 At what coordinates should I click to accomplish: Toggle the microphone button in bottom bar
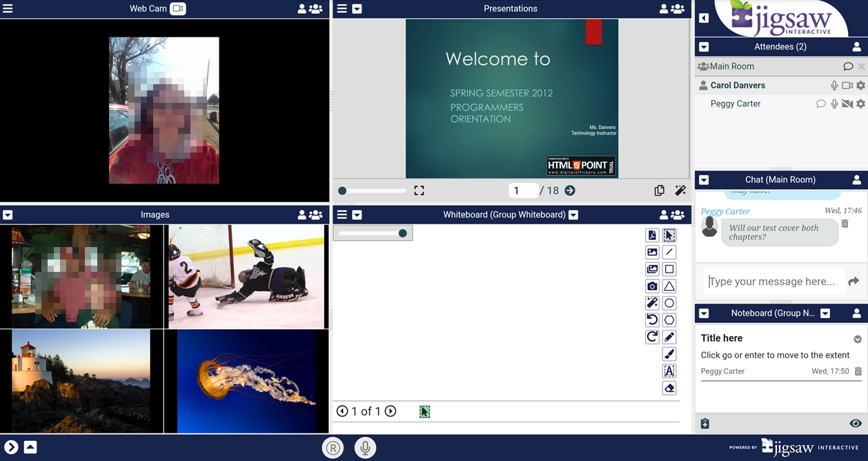[365, 448]
